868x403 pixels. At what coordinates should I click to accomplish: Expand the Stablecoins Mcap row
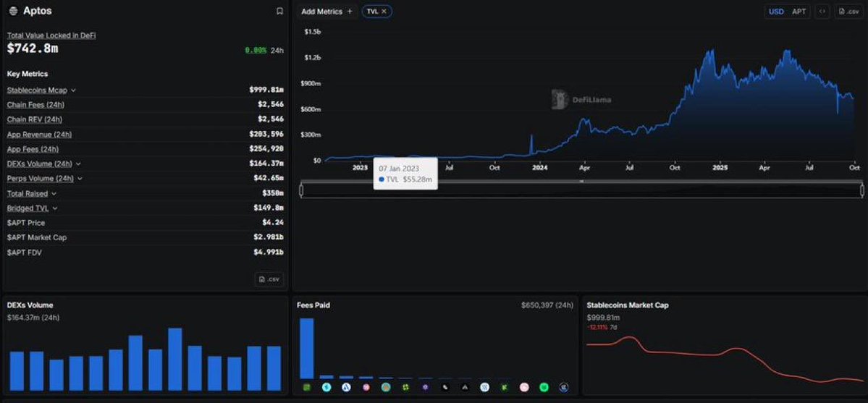tap(73, 90)
